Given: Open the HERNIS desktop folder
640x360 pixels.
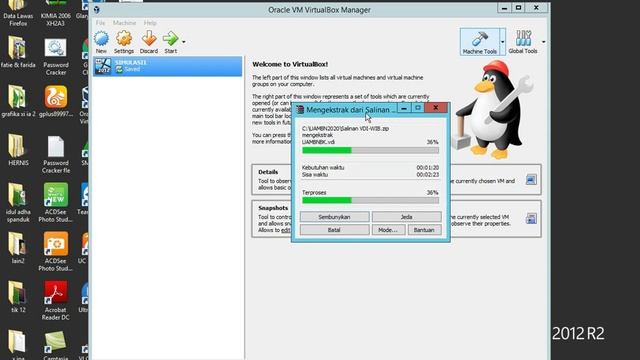Looking at the screenshot, I should click(x=18, y=151).
